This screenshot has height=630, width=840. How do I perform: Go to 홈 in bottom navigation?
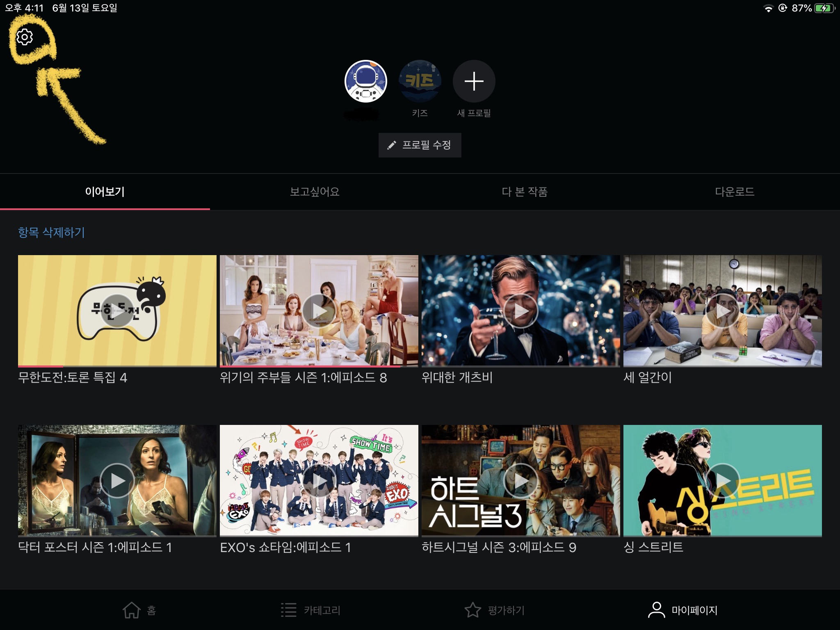pos(139,610)
